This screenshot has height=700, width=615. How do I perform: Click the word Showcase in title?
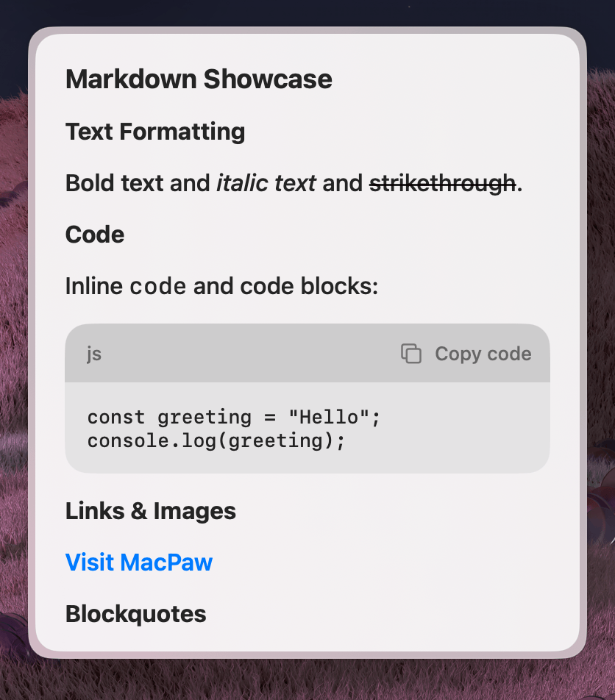[268, 79]
